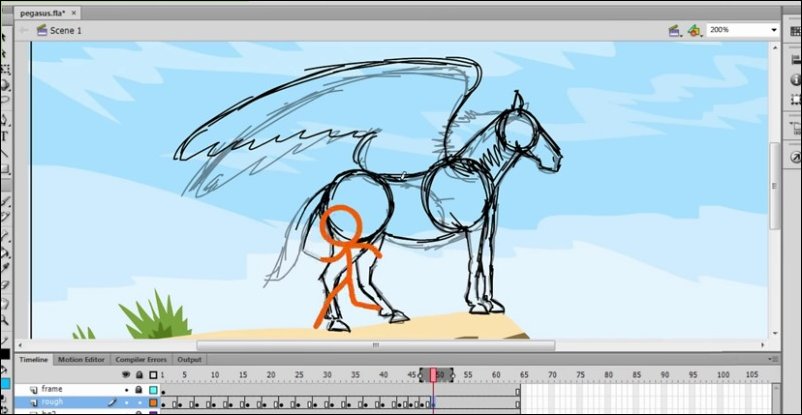The width and height of the screenshot is (802, 415).
Task: Click the stage horizontal scrollbar
Action: coord(375,346)
